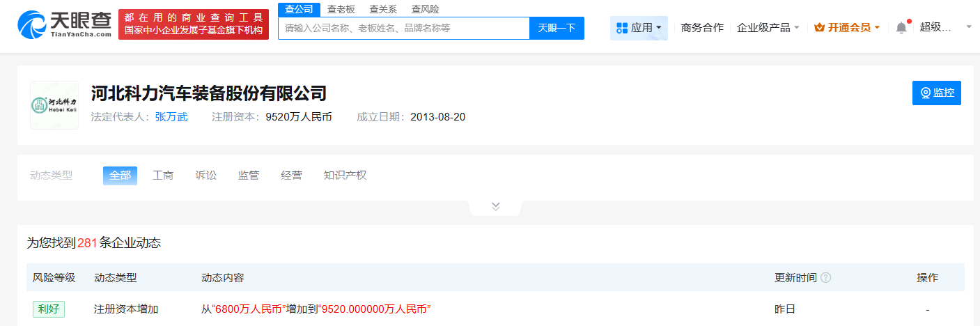Click the 操作 column header
This screenshot has height=326, width=980.
pos(928,278)
